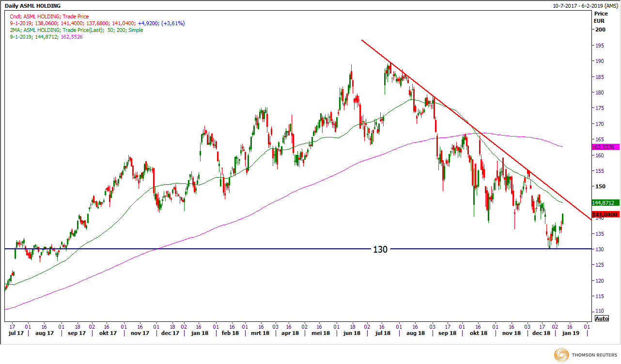Click the "dec 17" month label
This screenshot has height=364, width=621.
coord(170,333)
